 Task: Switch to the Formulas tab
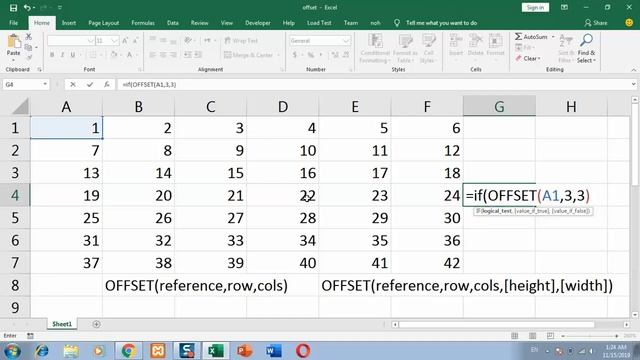(143, 23)
